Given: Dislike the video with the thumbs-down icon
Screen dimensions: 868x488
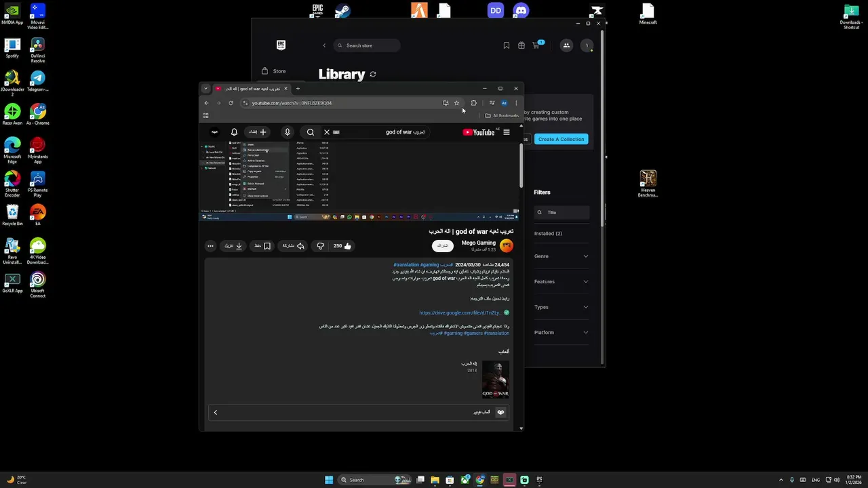Looking at the screenshot, I should point(320,246).
